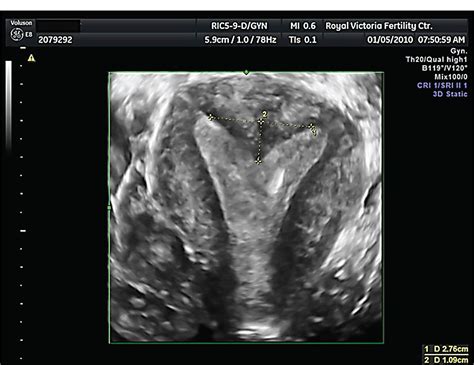The width and height of the screenshot is (474, 365).
Task: Click the 'MI 0.6' value
Action: tap(303, 26)
